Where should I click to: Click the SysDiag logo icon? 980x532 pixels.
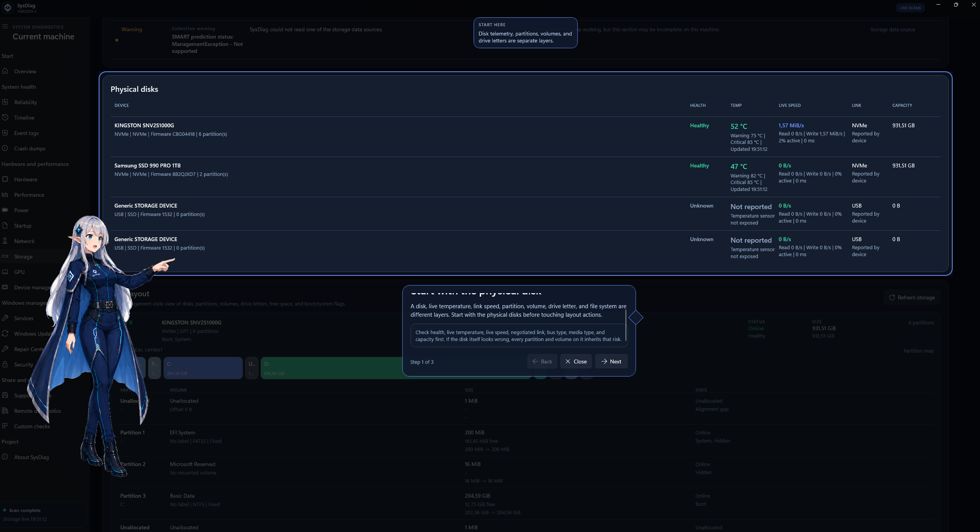tap(8, 8)
